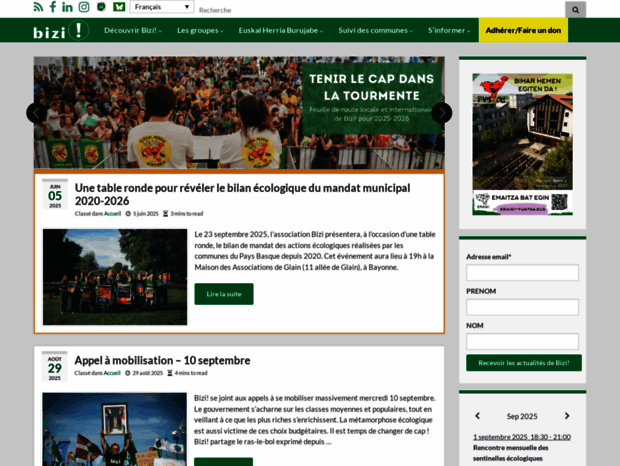Click the search magnifier button
The image size is (620, 466).
575,10
